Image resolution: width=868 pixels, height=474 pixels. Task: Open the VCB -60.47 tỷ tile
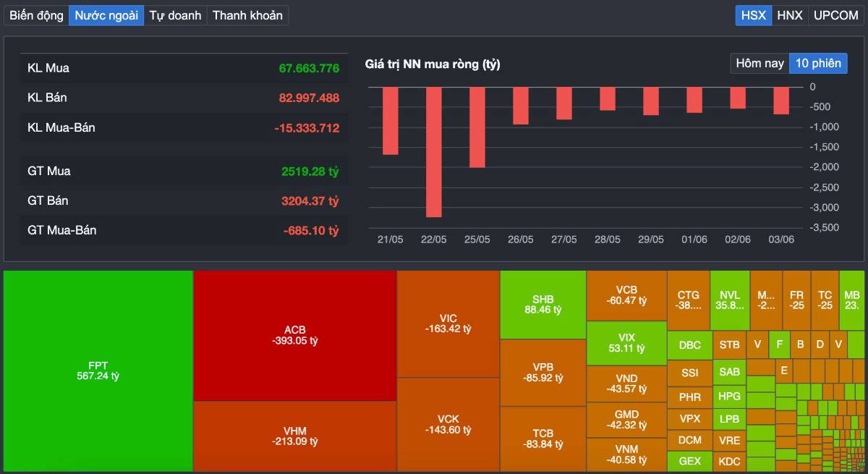click(626, 296)
